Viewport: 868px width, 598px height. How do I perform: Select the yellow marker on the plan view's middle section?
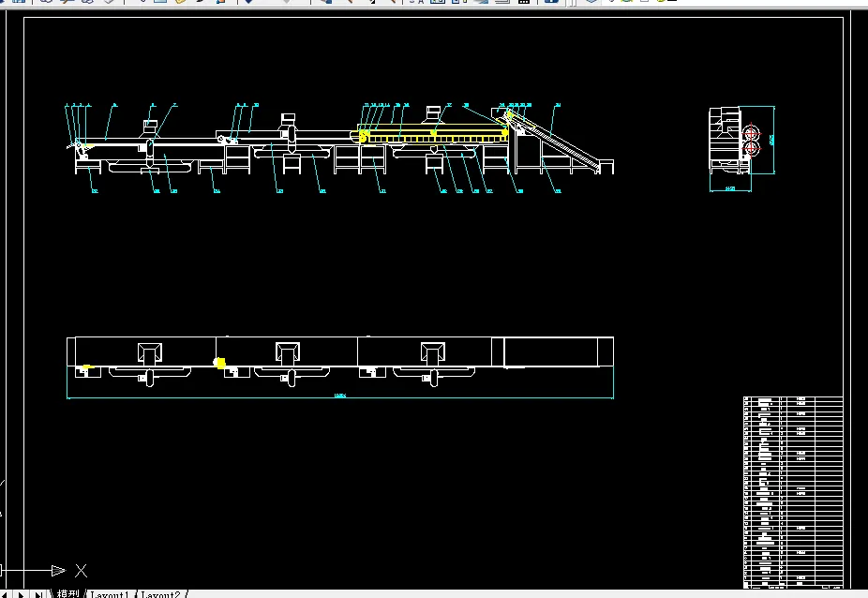click(x=219, y=364)
